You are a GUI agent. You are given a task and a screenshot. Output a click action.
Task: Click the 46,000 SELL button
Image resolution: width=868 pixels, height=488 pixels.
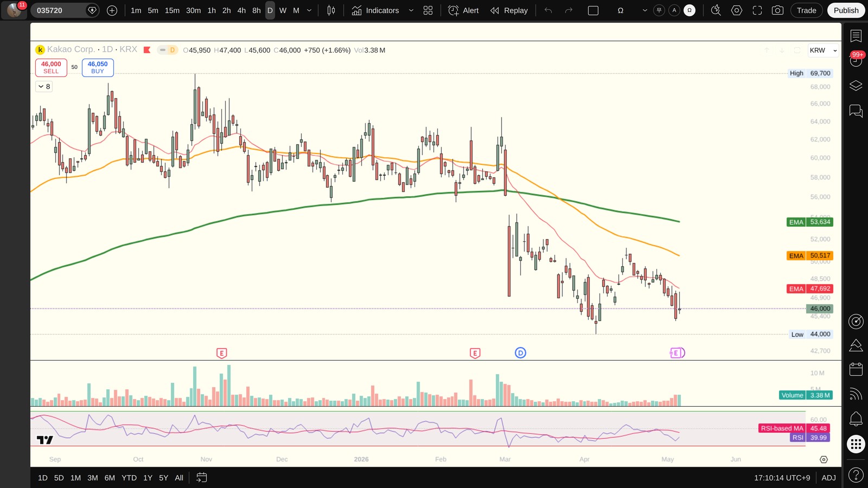click(51, 67)
